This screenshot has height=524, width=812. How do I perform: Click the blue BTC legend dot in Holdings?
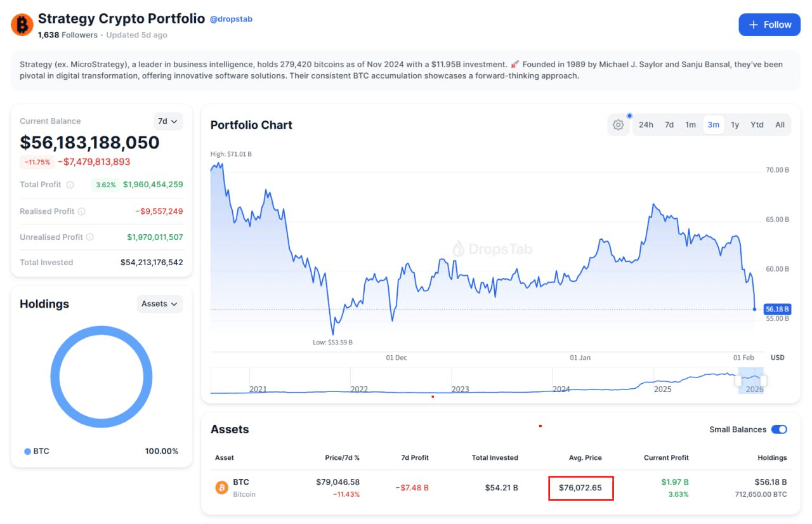(x=27, y=452)
